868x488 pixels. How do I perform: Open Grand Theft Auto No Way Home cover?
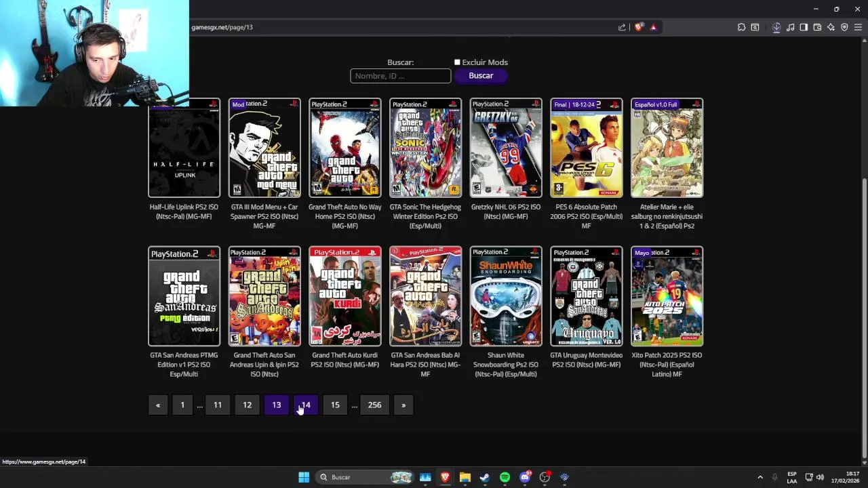tap(345, 148)
